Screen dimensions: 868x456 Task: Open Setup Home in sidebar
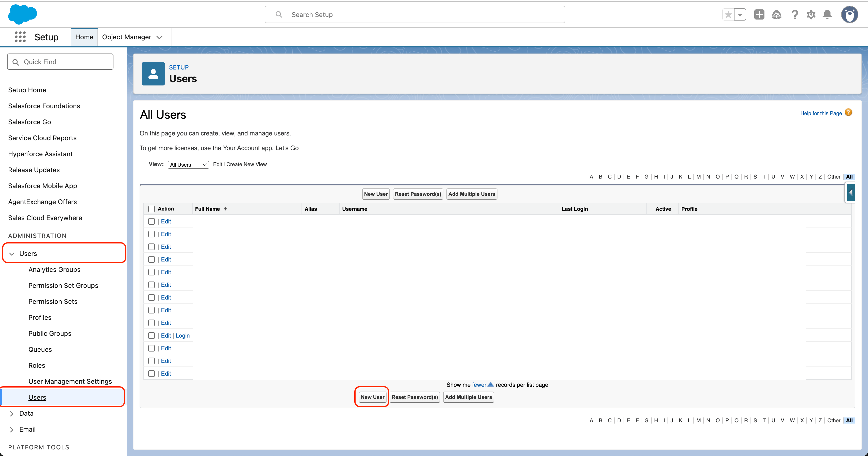click(x=27, y=90)
